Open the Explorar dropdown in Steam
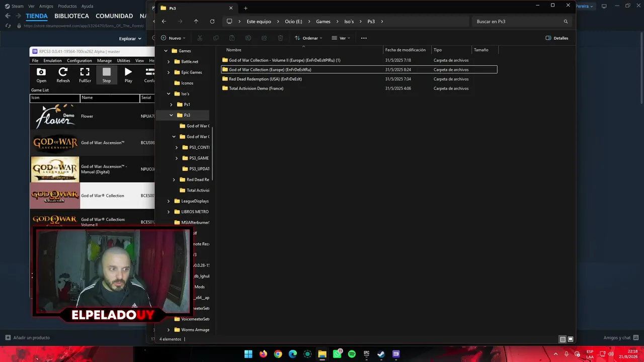The width and height of the screenshot is (644, 362). [130, 39]
